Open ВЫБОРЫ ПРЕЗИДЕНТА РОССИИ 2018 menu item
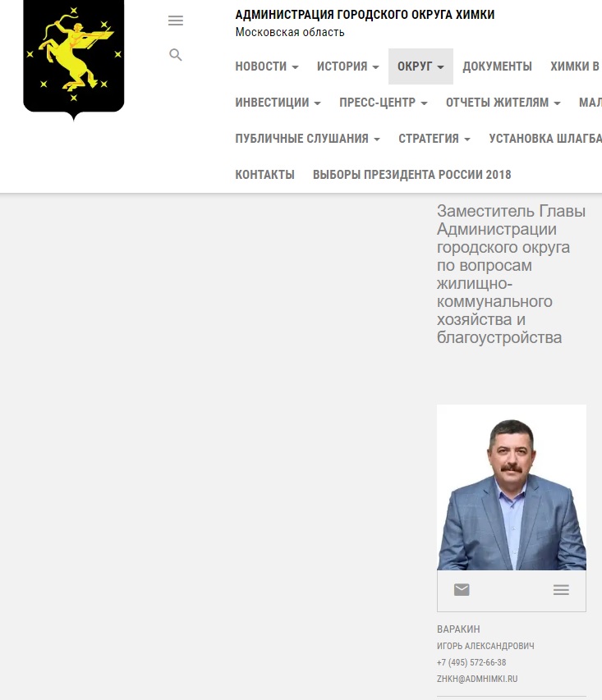The height and width of the screenshot is (700, 602). coord(412,175)
